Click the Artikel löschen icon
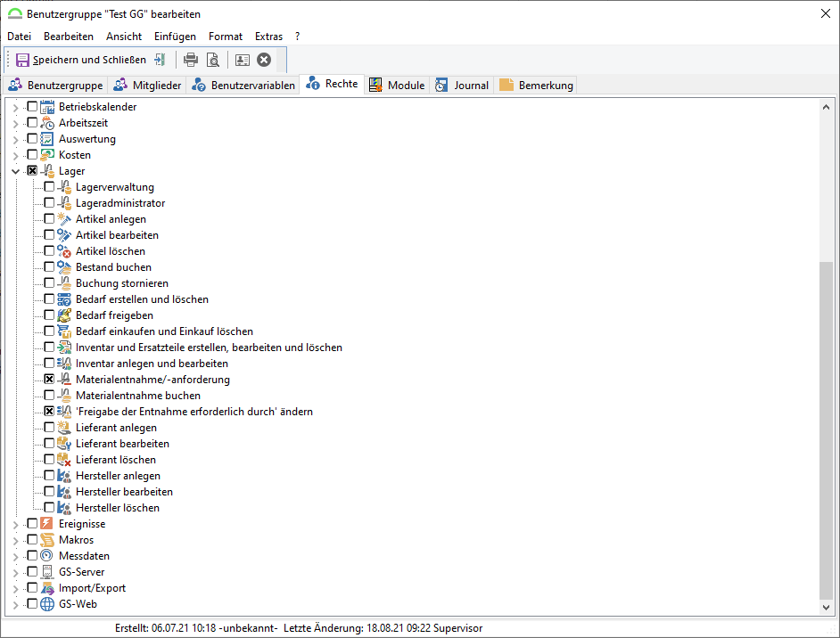The width and height of the screenshot is (840, 638). [x=64, y=251]
